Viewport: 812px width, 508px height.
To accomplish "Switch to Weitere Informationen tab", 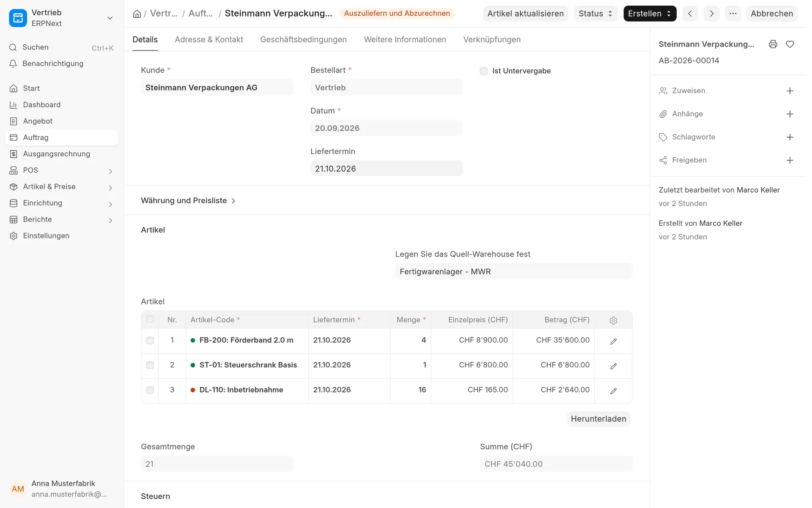I will (x=405, y=39).
